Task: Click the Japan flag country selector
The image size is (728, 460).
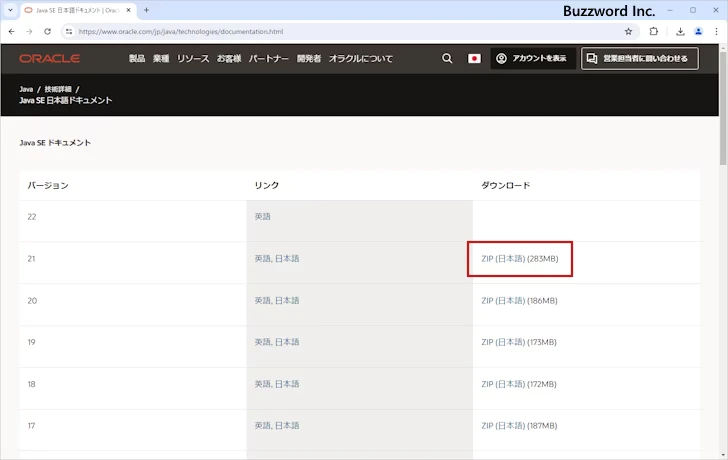Action: pos(474,58)
